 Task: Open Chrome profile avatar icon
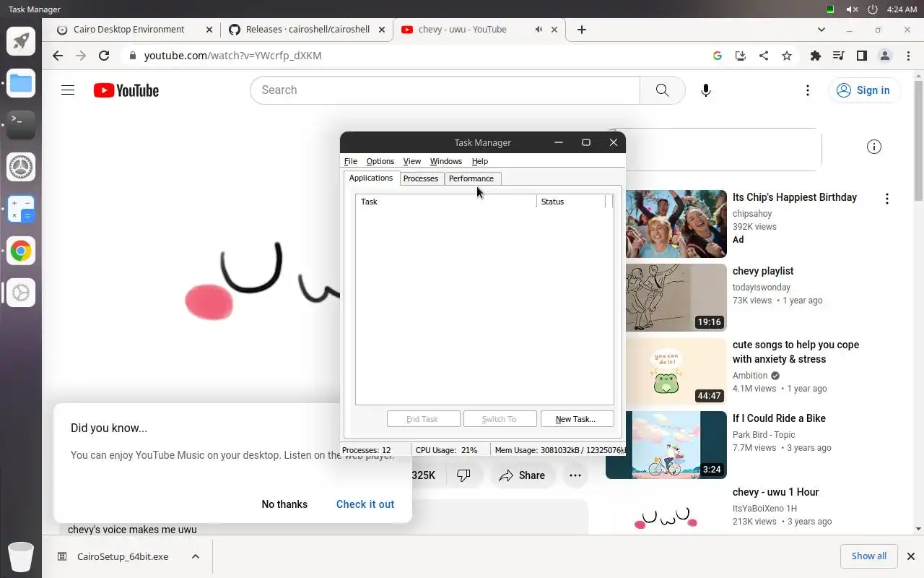point(884,56)
